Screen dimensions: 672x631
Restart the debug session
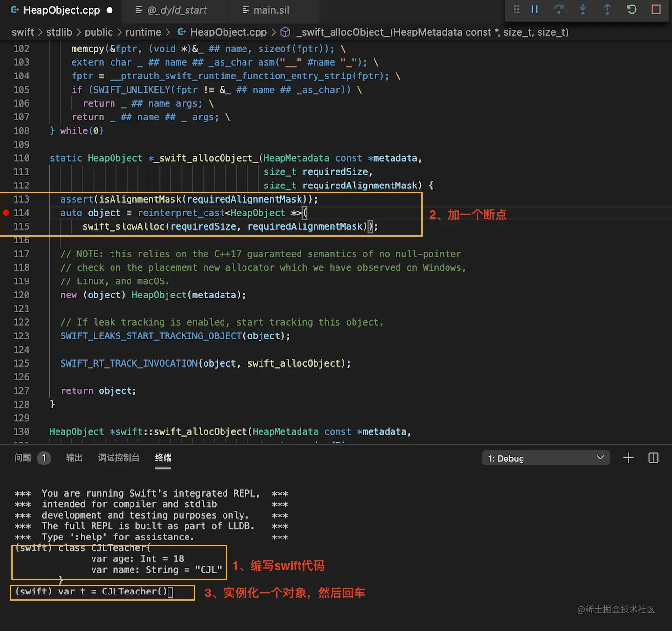[632, 9]
